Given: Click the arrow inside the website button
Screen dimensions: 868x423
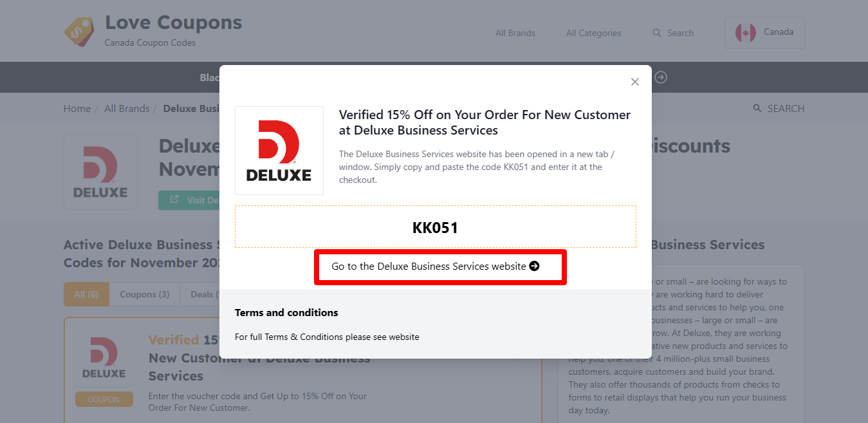Looking at the screenshot, I should [x=534, y=266].
